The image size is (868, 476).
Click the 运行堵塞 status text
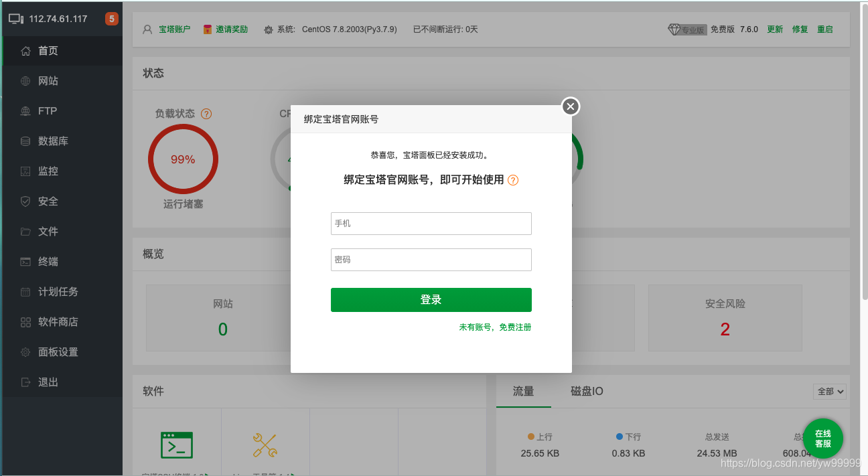[x=183, y=204]
